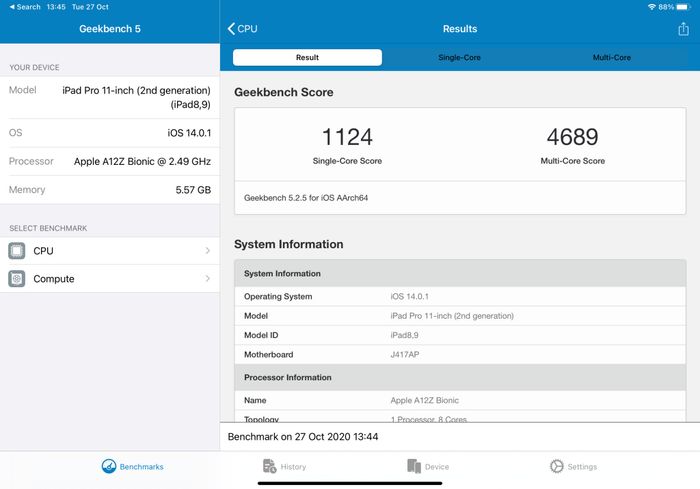
Task: Tap the Operating System table row
Action: [x=460, y=297]
